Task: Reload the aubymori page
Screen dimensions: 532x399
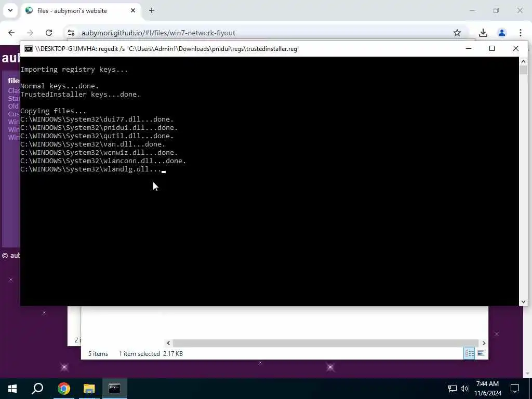Action: click(x=49, y=33)
